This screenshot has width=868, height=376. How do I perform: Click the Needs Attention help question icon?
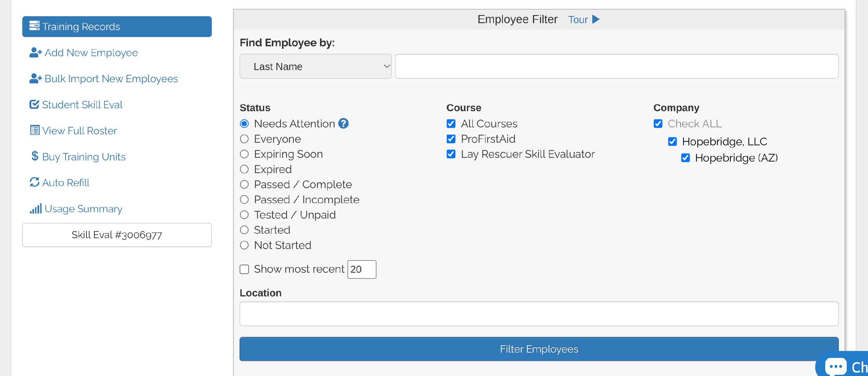tap(343, 123)
